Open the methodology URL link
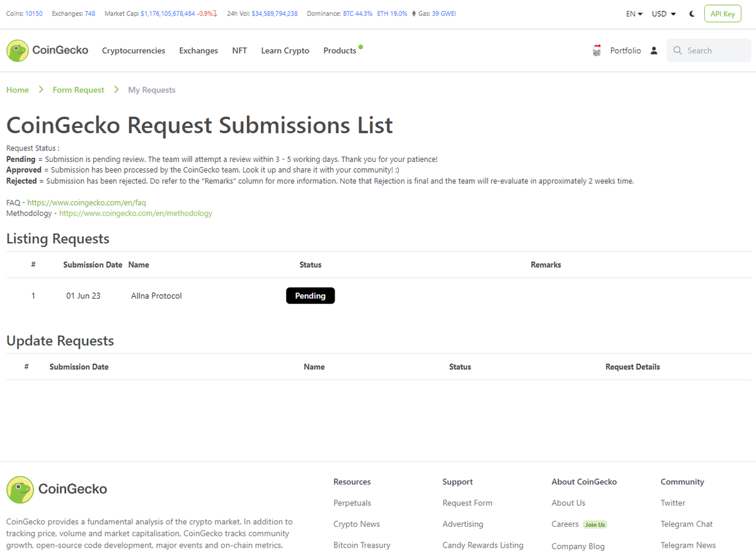This screenshot has width=756, height=552. pyautogui.click(x=135, y=214)
